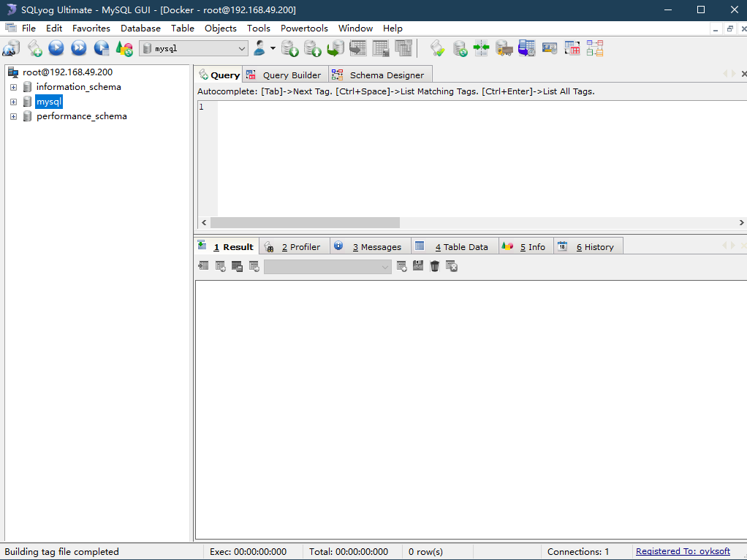
Task: Open the Powertools menu
Action: (304, 28)
